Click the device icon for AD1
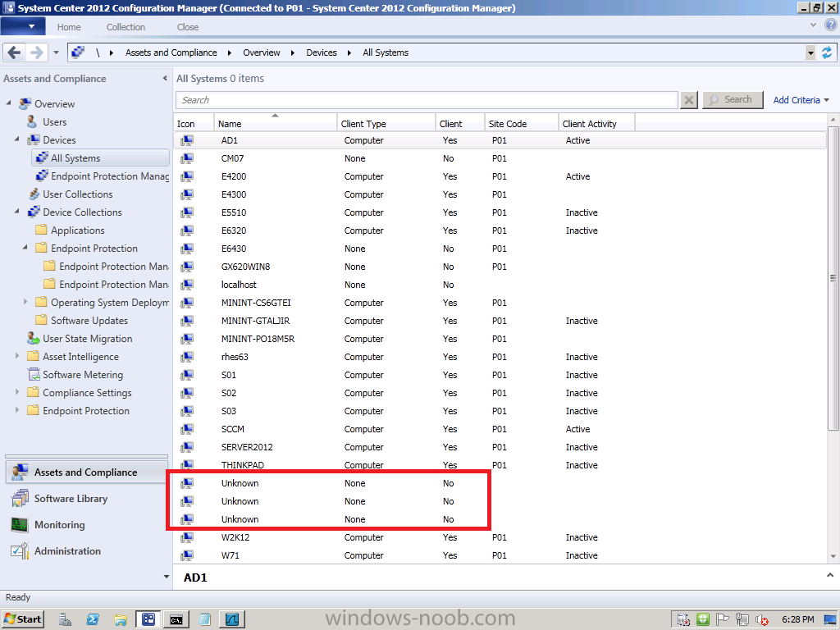 coord(187,140)
